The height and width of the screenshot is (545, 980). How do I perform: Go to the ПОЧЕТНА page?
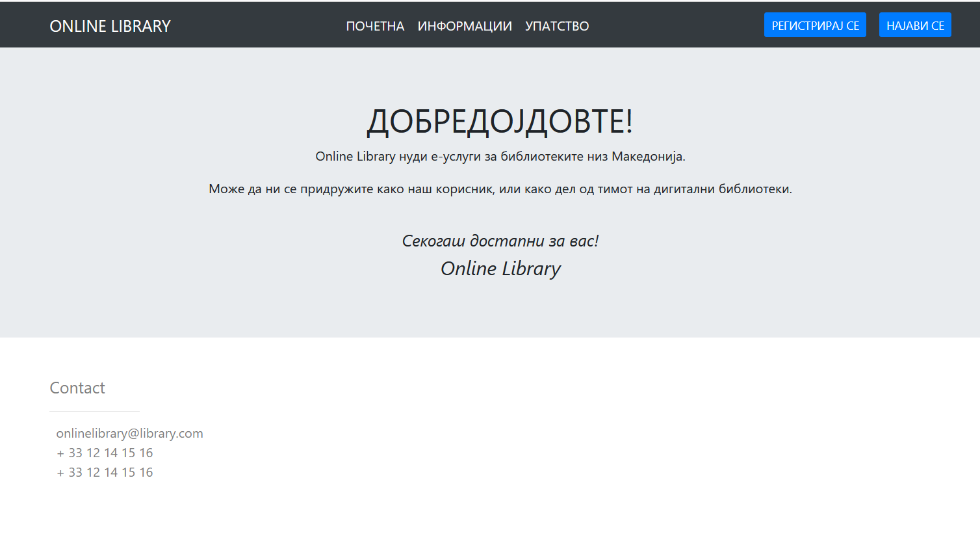[375, 26]
